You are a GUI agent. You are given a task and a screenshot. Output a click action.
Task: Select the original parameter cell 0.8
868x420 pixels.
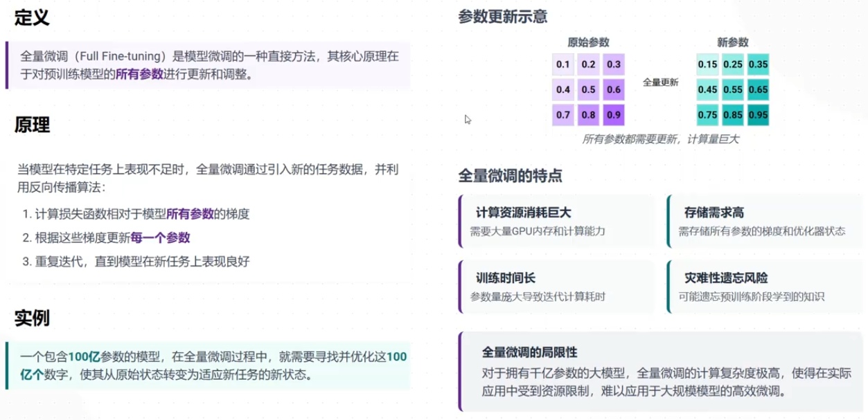point(588,116)
